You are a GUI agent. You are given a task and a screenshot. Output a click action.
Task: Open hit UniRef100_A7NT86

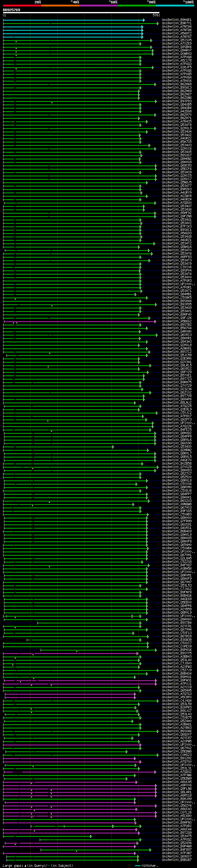tap(176, 30)
